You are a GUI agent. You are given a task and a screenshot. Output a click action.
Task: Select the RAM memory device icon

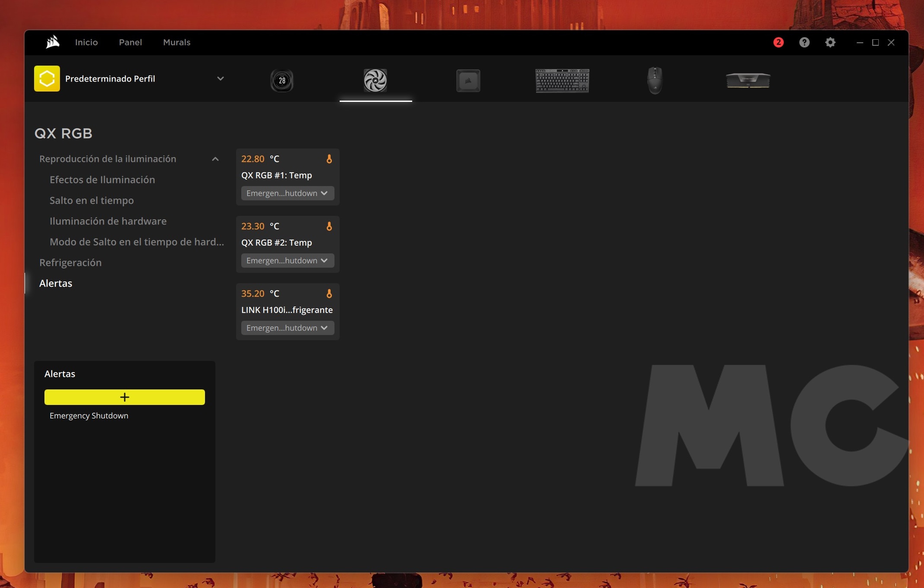click(x=748, y=80)
